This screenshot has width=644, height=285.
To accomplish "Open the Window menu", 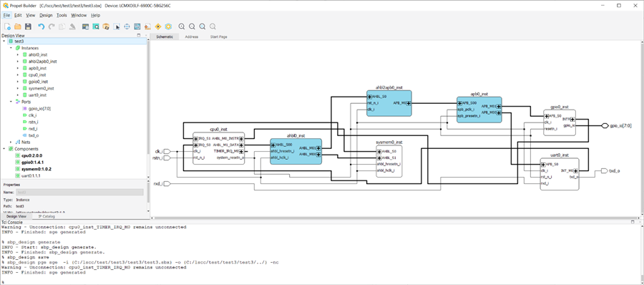I will [x=79, y=15].
